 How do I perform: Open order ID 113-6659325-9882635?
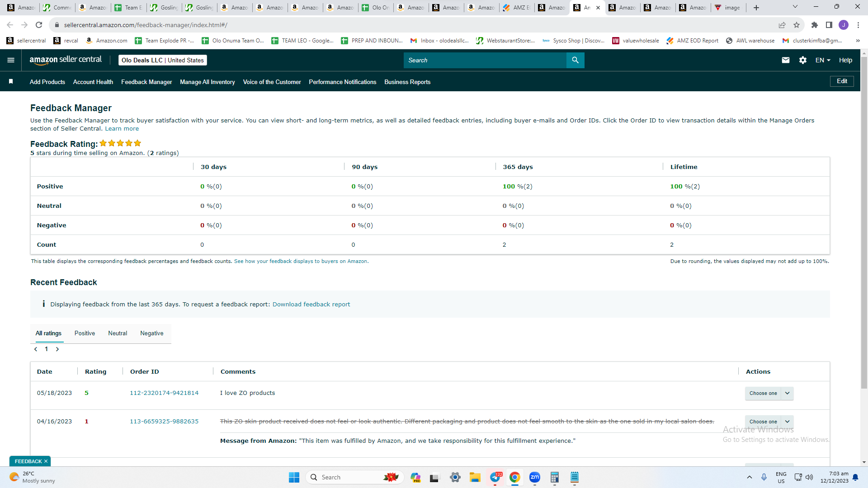tap(164, 422)
